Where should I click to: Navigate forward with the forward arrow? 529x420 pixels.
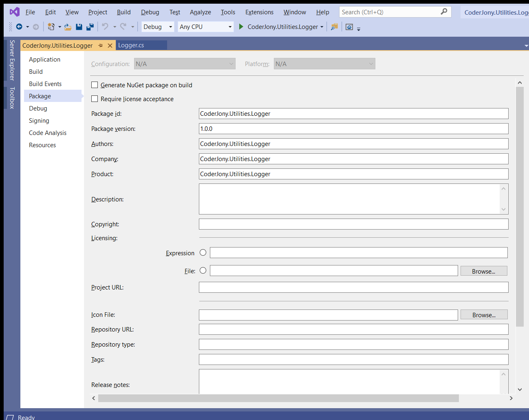click(x=36, y=27)
